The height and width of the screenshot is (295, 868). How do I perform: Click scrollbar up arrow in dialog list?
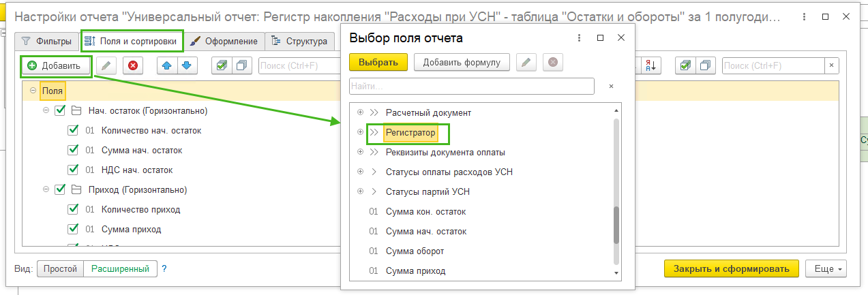point(616,110)
